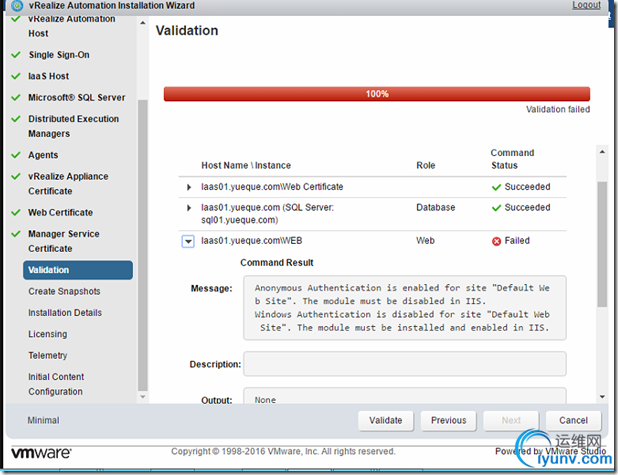
Task: Click the Message text box content
Action: 405,308
